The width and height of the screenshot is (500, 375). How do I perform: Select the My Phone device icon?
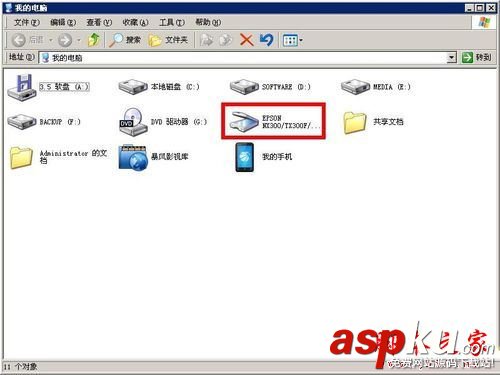coord(244,157)
